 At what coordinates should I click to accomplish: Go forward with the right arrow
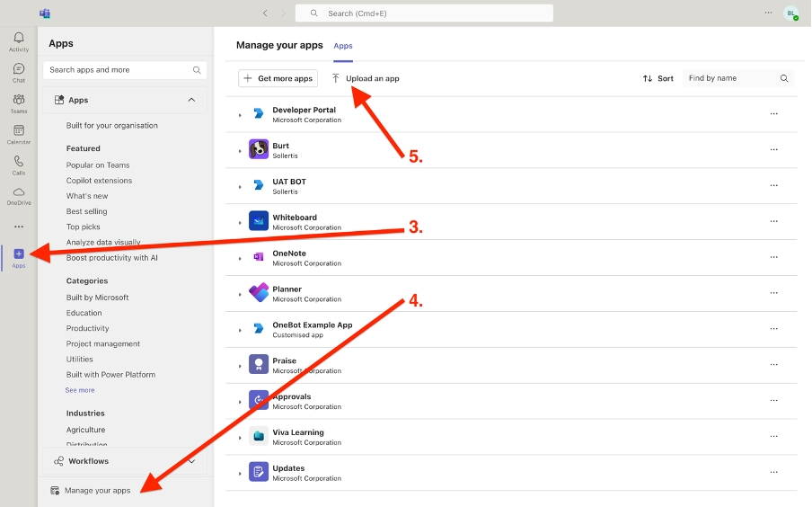(x=283, y=13)
